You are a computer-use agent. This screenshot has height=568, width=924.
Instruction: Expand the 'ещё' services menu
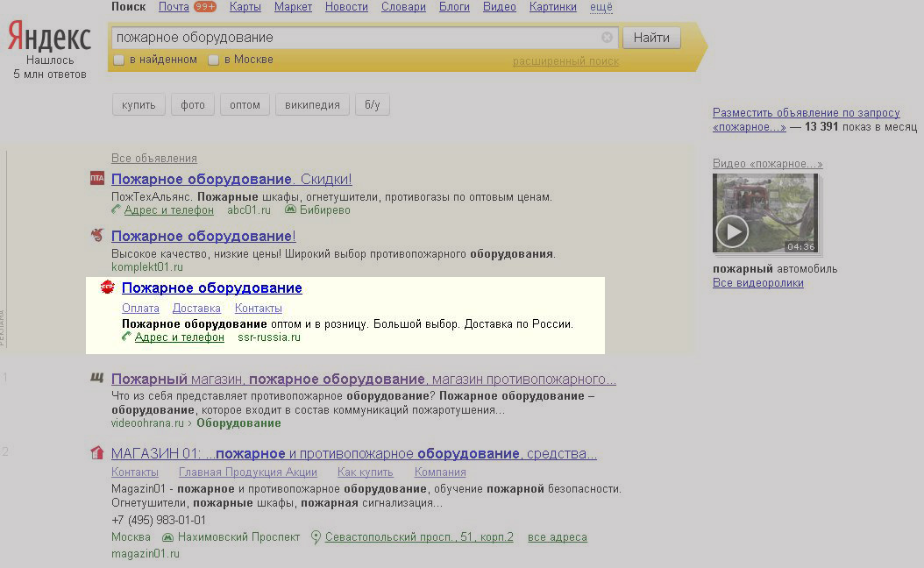[x=601, y=7]
